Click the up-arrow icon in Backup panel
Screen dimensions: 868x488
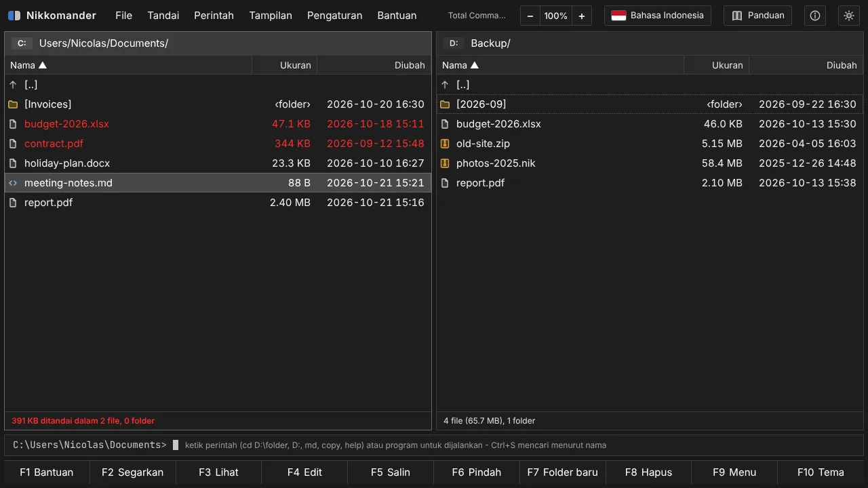(x=445, y=85)
